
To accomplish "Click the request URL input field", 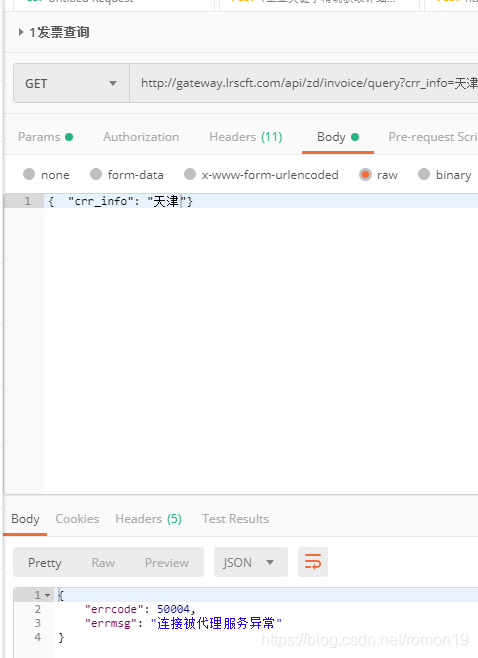I will [304, 83].
